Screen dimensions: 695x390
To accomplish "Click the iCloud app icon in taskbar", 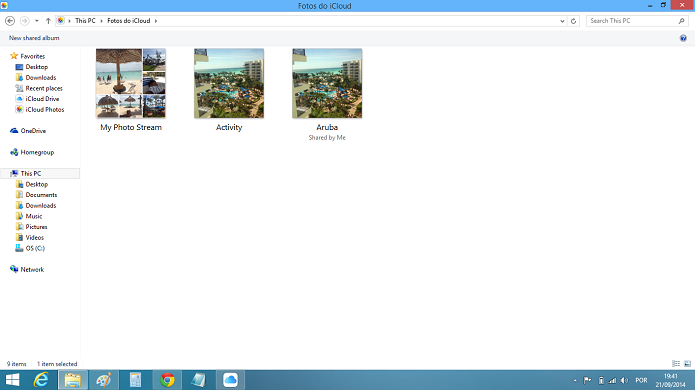I will point(230,380).
